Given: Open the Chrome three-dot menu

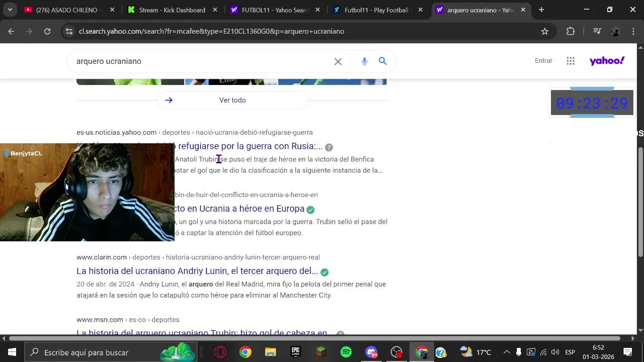Looking at the screenshot, I should pos(633,31).
